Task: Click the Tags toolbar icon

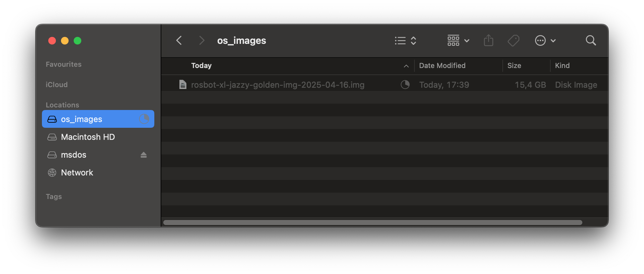Action: tap(513, 40)
